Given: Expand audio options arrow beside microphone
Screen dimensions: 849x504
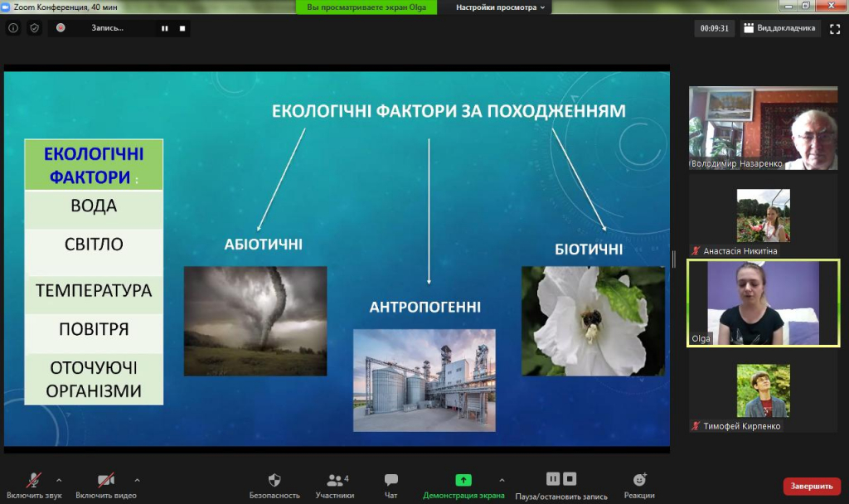Looking at the screenshot, I should (58, 480).
